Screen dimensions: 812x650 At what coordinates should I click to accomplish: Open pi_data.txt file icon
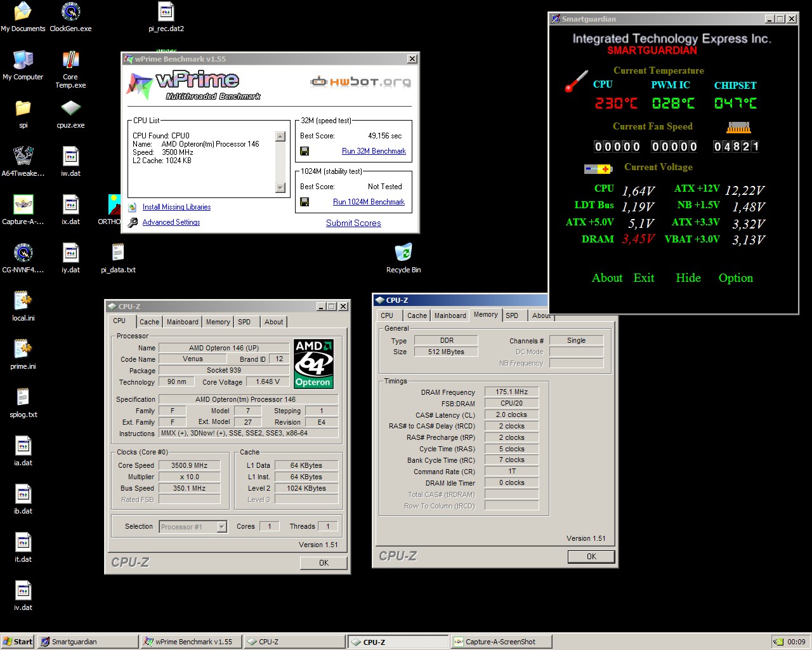[x=118, y=258]
